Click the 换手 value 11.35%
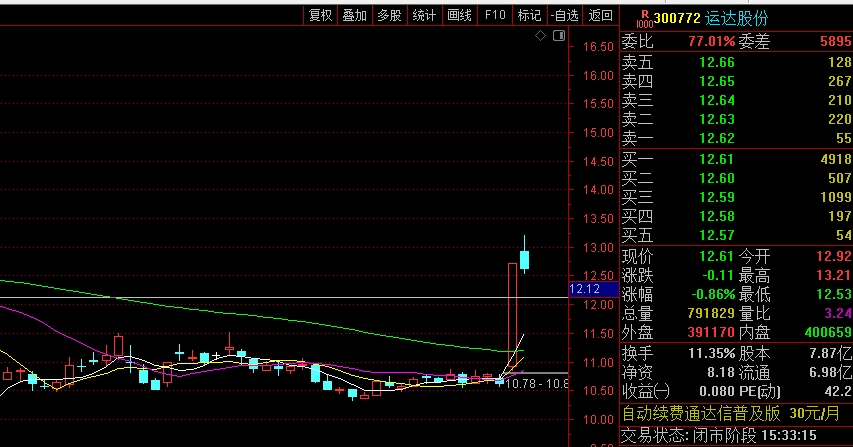Screen dimensions: 853x447 coord(712,353)
